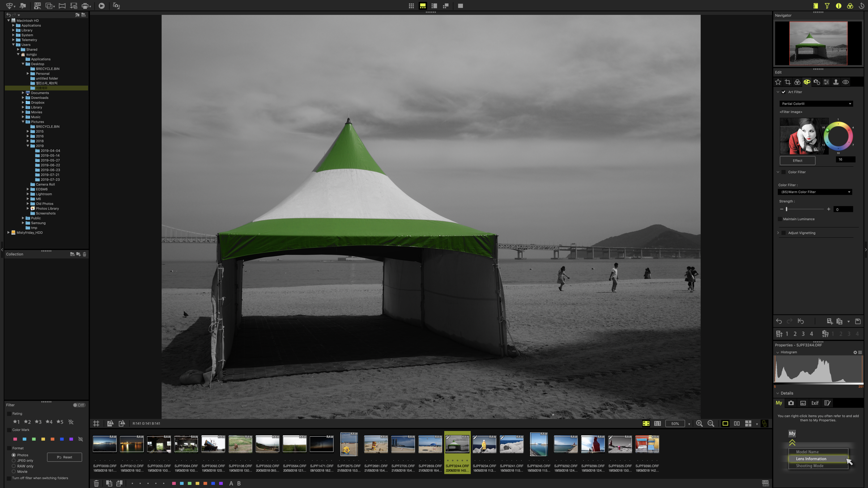868x488 pixels.
Task: Click the undo arrow in Edit panel
Action: (779, 321)
